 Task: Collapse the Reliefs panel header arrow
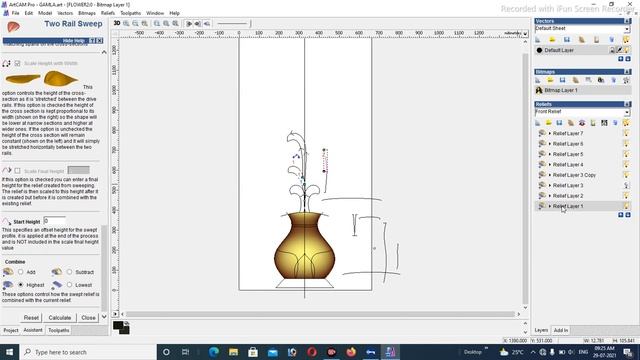627,104
